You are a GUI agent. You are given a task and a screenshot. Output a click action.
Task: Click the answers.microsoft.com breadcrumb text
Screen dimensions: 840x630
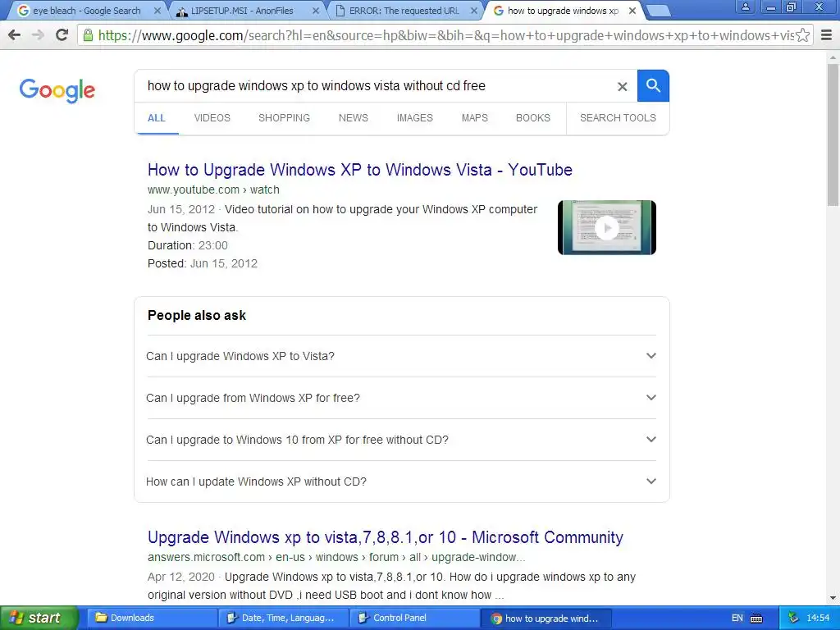tap(336, 557)
